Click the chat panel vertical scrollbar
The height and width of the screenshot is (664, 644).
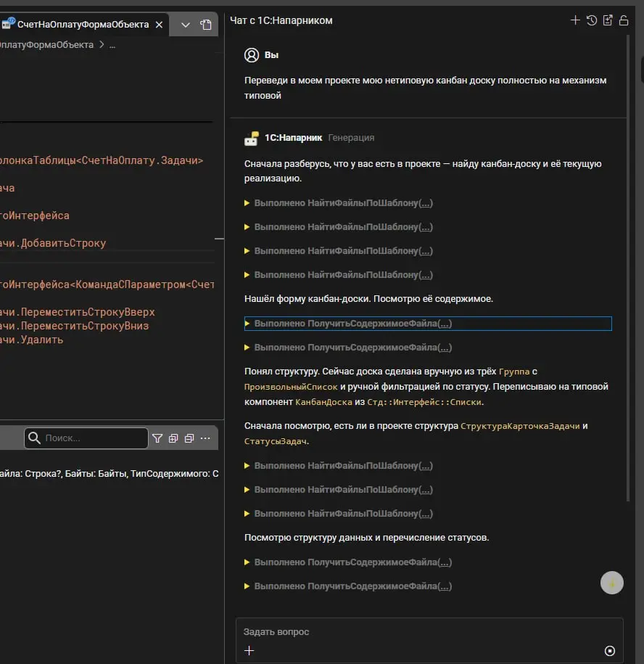pyautogui.click(x=628, y=269)
